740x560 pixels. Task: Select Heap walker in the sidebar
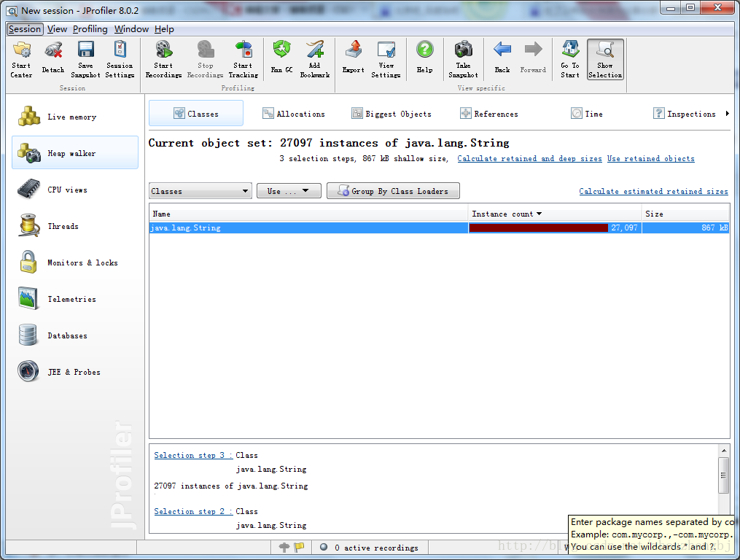[75, 152]
